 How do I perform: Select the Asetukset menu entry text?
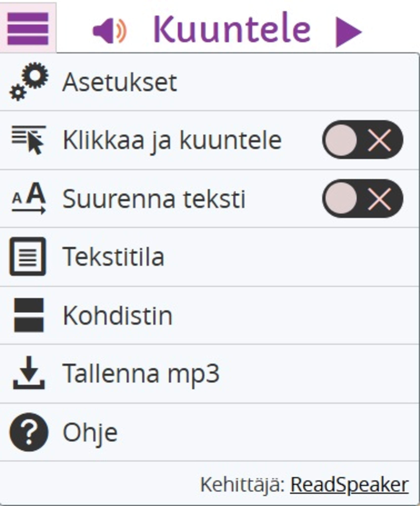pyautogui.click(x=120, y=83)
